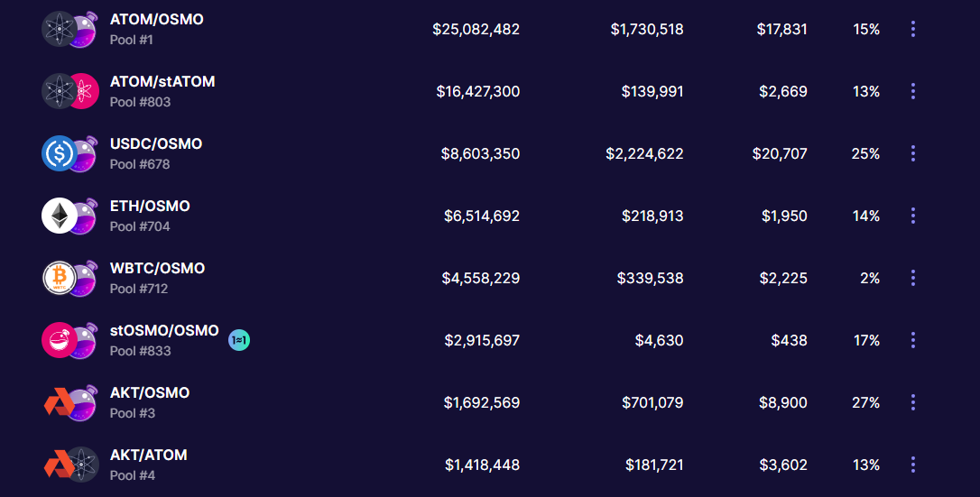Click the WBTC/OSMO pool token icons

[69, 278]
